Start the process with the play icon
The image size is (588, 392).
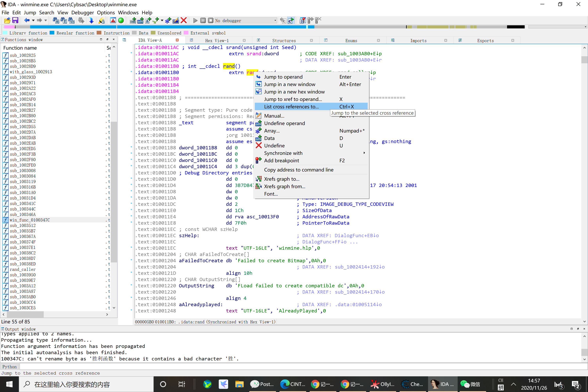pyautogui.click(x=195, y=21)
